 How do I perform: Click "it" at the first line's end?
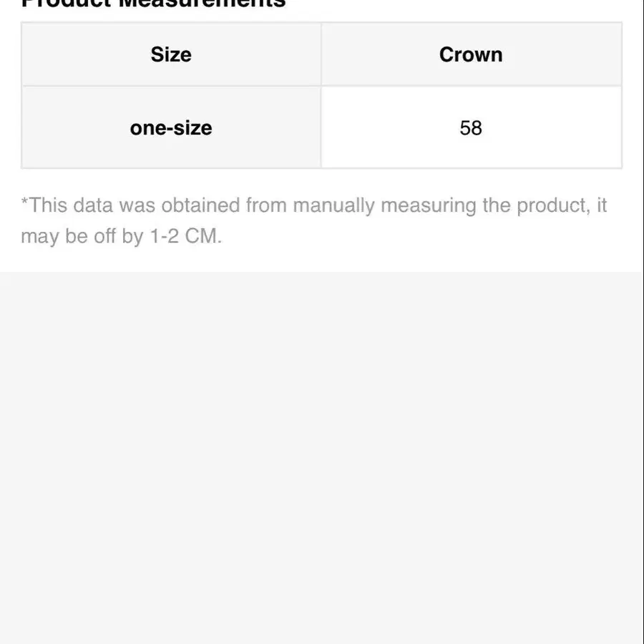pyautogui.click(x=601, y=205)
